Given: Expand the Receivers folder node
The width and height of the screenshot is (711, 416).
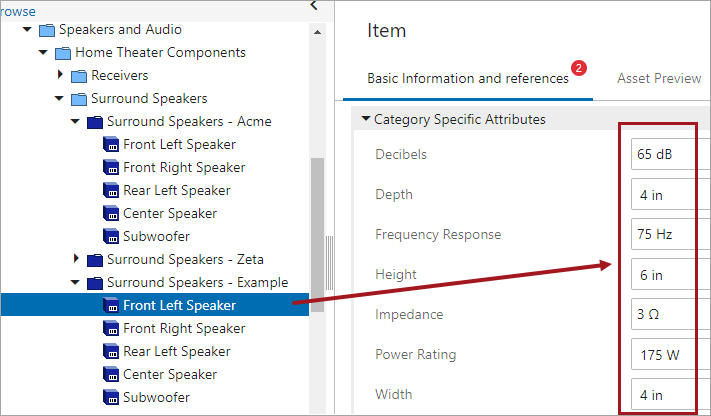Looking at the screenshot, I should 60,76.
